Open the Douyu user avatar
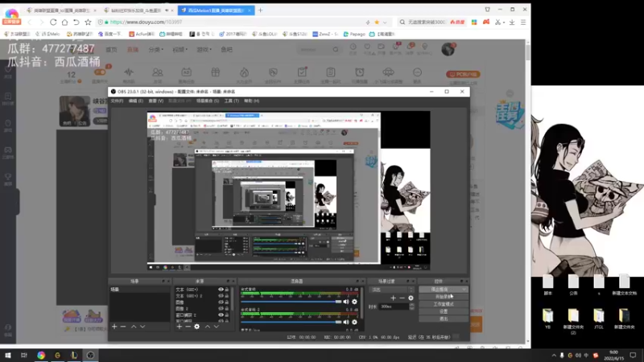Viewport: 644px width, 362px height. coord(448,49)
